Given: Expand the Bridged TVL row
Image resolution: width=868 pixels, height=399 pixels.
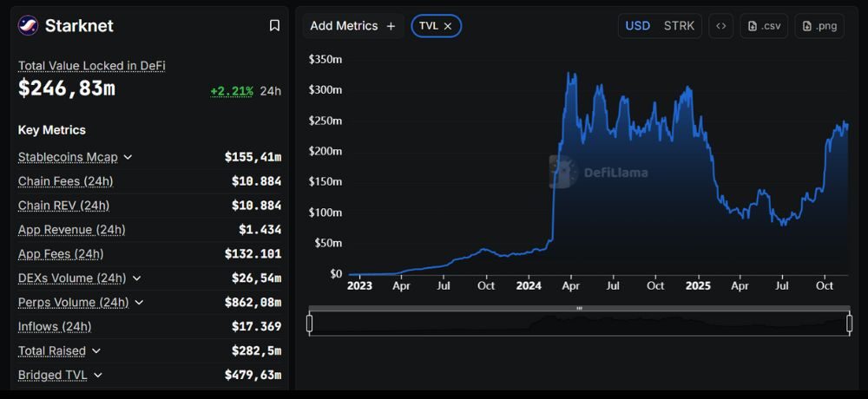Looking at the screenshot, I should [x=98, y=376].
